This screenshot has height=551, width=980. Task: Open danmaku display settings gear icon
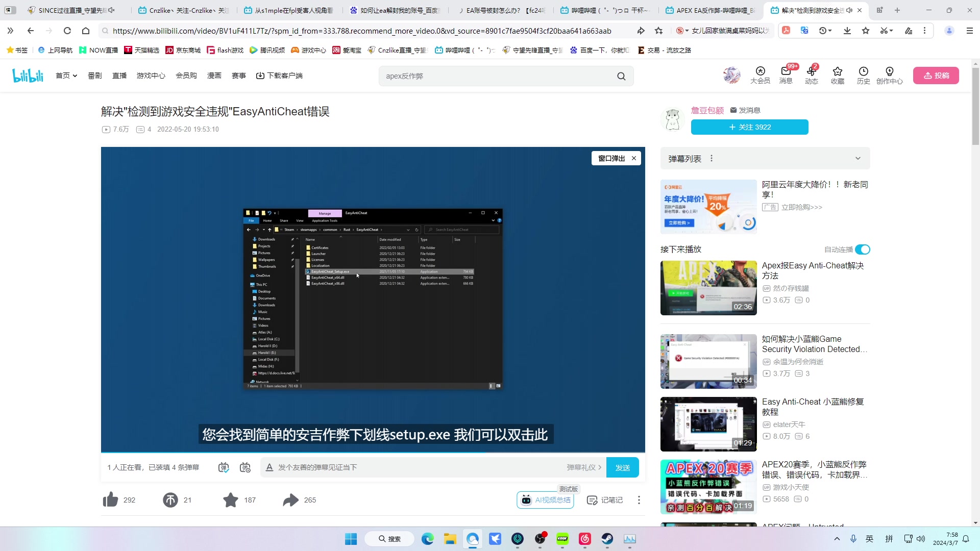pos(246,467)
